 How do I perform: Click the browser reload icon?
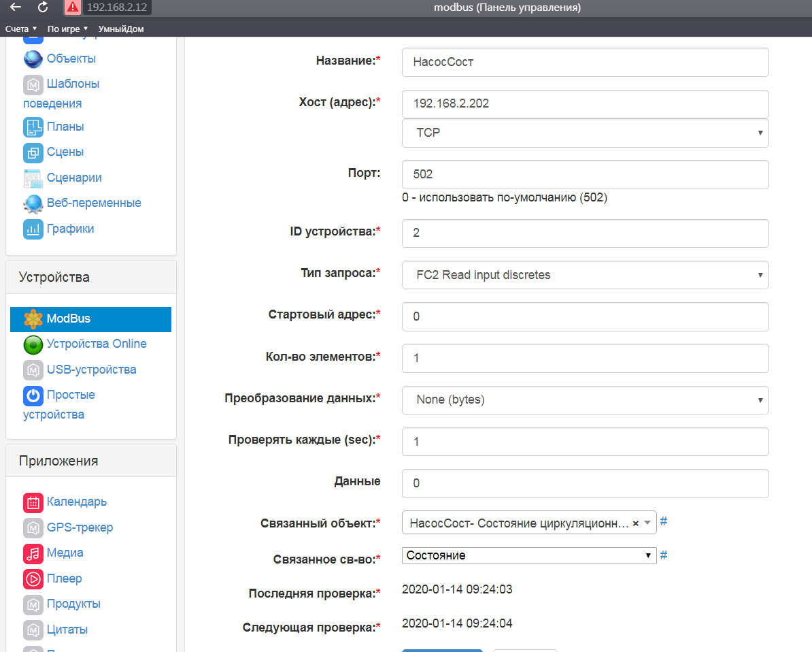[43, 7]
